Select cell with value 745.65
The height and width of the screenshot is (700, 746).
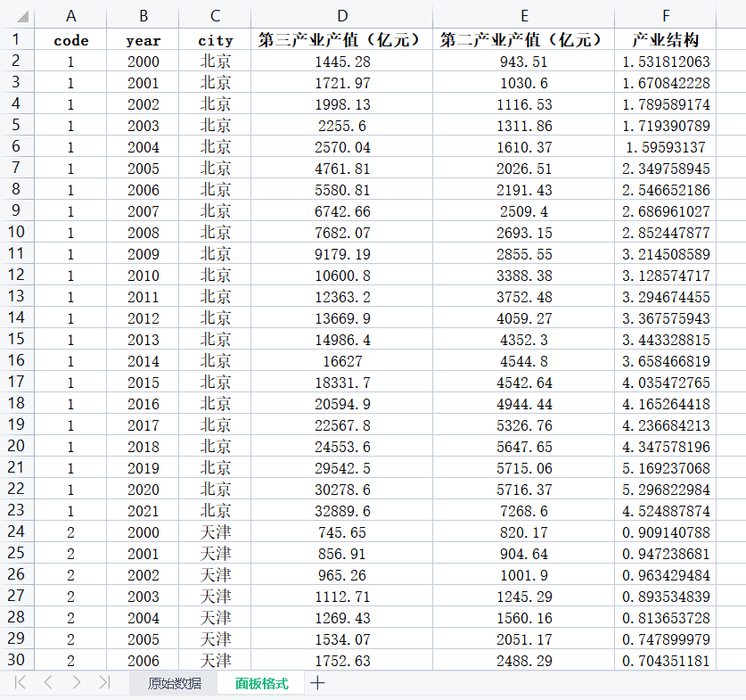coord(342,532)
